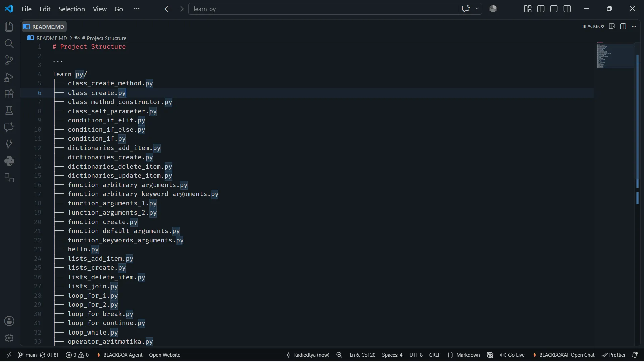Screen dimensions: 644x362
Task: Expand the chat dropdown arrow in the title bar
Action: (477, 9)
